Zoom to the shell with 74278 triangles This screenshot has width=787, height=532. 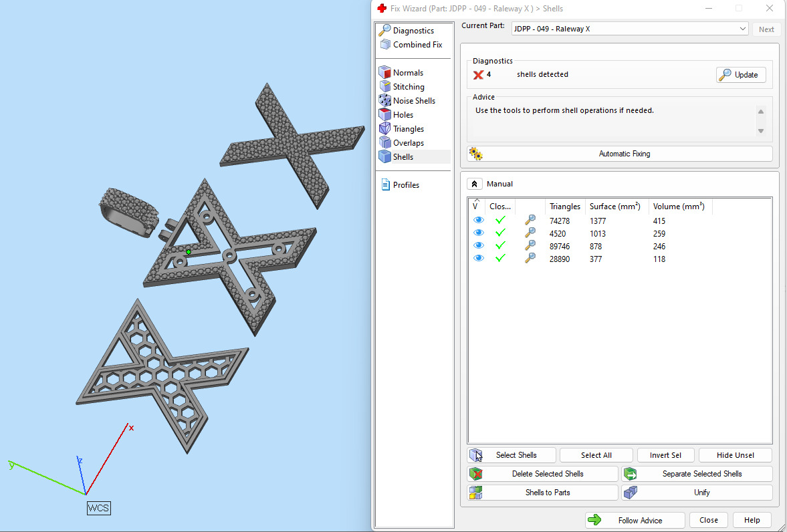pos(530,220)
